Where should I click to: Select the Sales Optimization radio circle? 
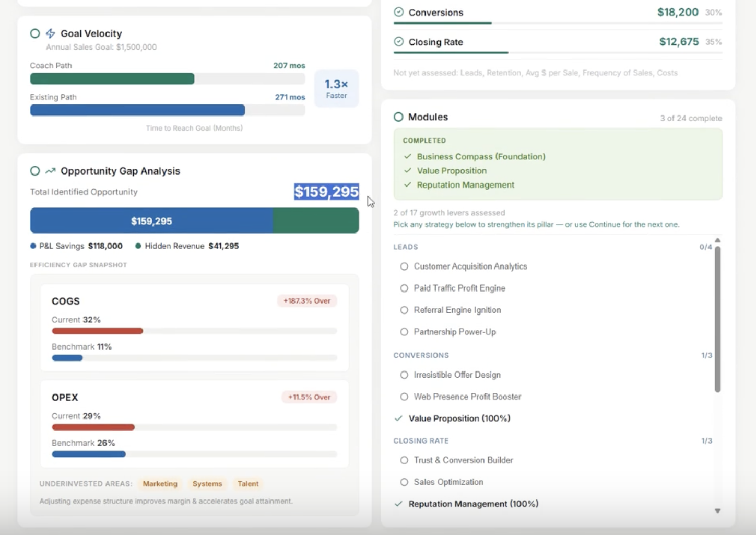point(404,482)
